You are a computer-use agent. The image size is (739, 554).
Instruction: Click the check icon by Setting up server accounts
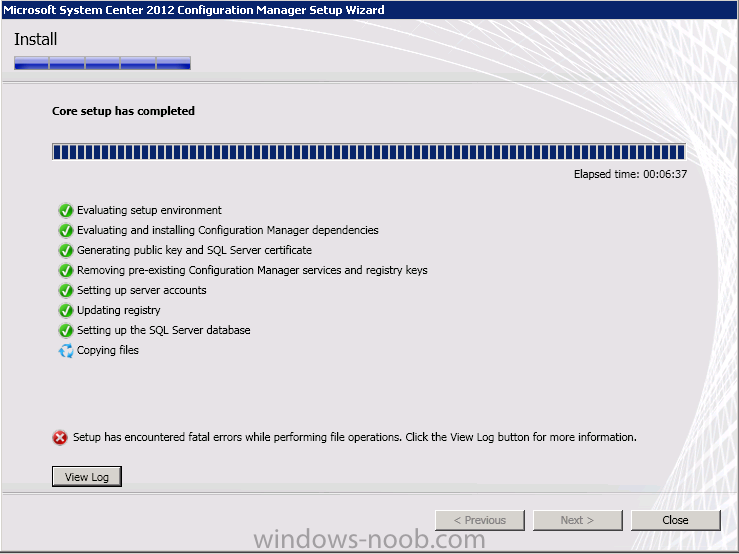(66, 290)
